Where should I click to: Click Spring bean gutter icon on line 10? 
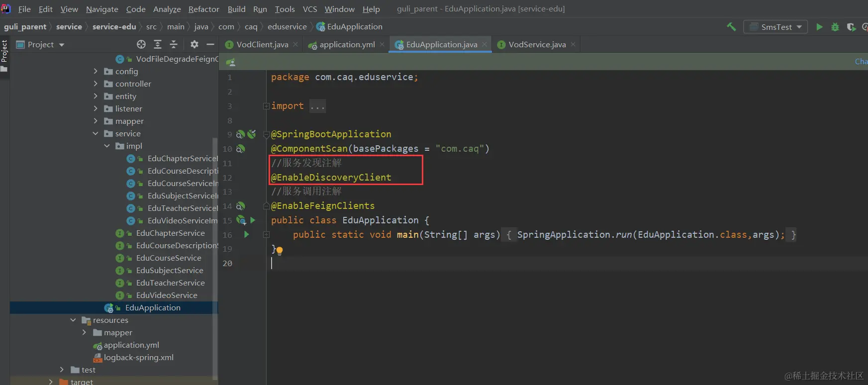(x=241, y=149)
